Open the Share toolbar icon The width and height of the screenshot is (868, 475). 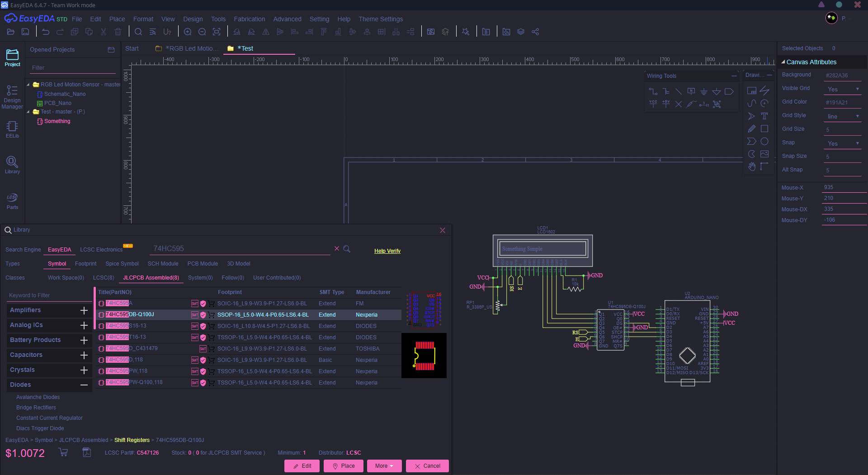click(535, 32)
